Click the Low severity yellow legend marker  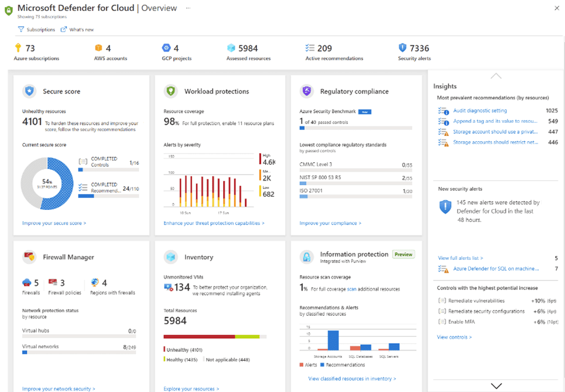tap(260, 191)
